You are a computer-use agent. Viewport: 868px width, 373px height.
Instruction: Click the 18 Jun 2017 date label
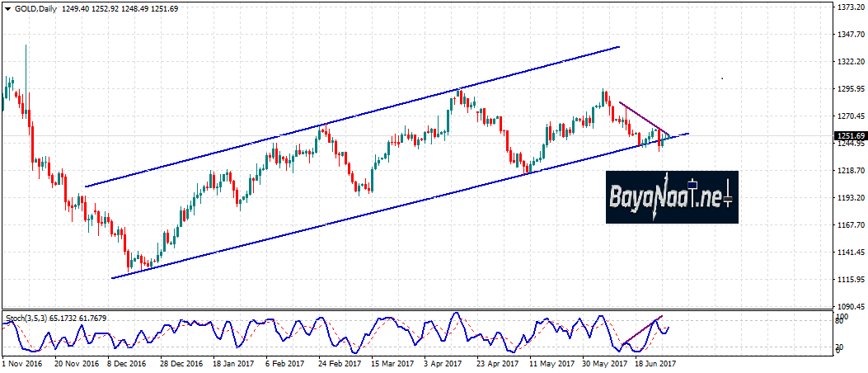coord(658,362)
